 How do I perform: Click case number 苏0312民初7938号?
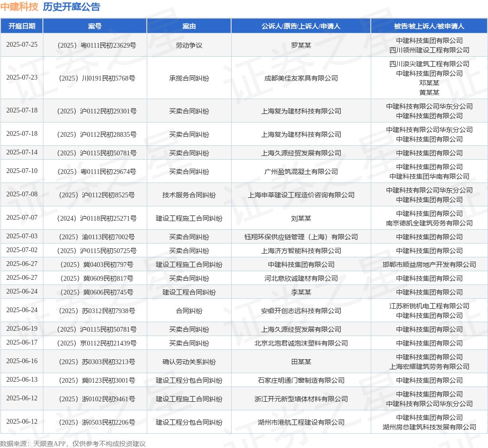(x=97, y=311)
